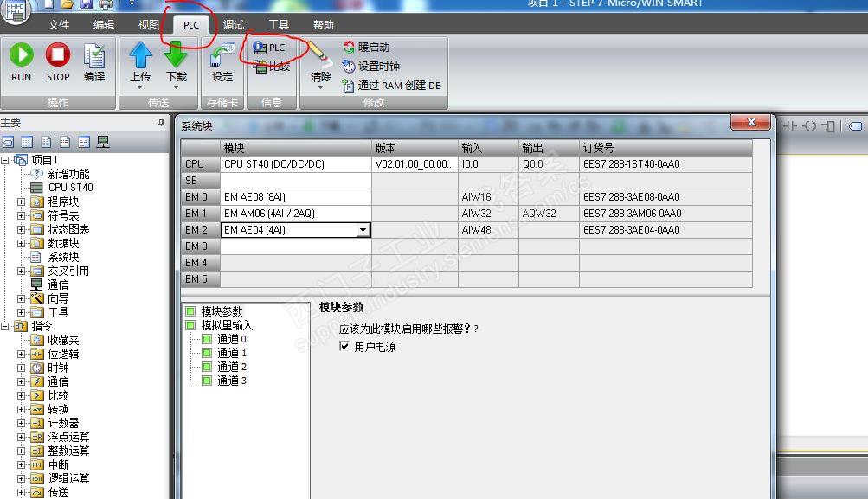Select the CPU row header

pyautogui.click(x=201, y=164)
